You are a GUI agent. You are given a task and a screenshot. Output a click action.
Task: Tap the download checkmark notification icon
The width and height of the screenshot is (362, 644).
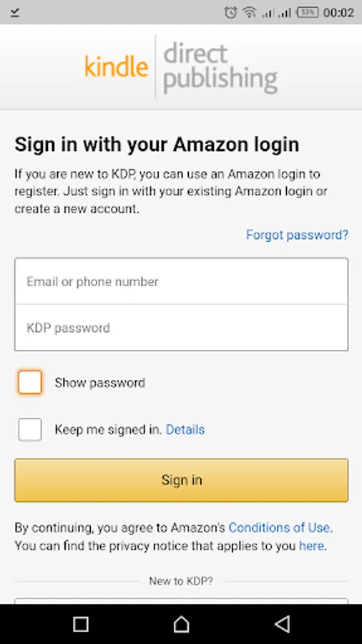tap(15, 13)
